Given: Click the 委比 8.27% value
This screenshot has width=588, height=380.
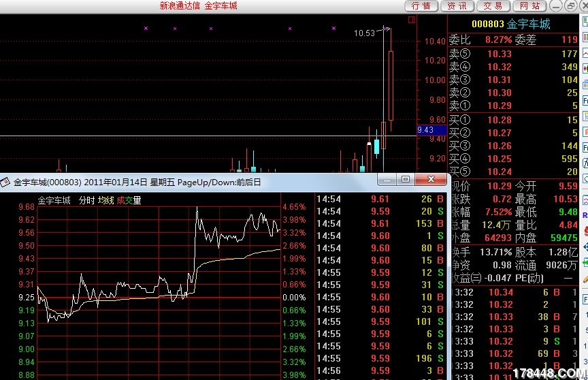Looking at the screenshot, I should tap(498, 39).
